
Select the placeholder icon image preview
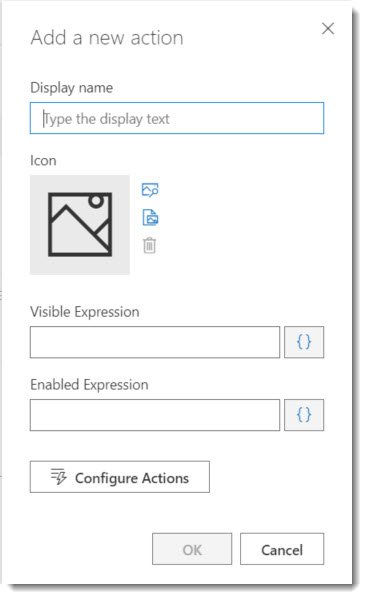[x=80, y=225]
